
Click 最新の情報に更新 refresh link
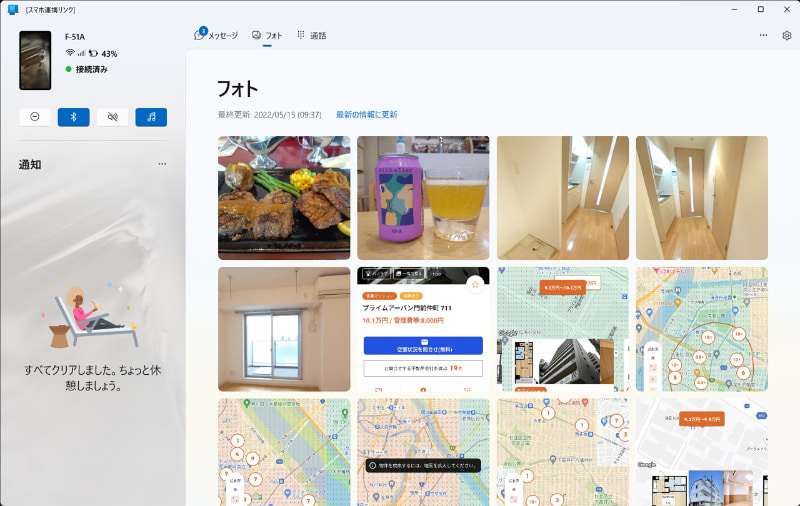[x=366, y=115]
